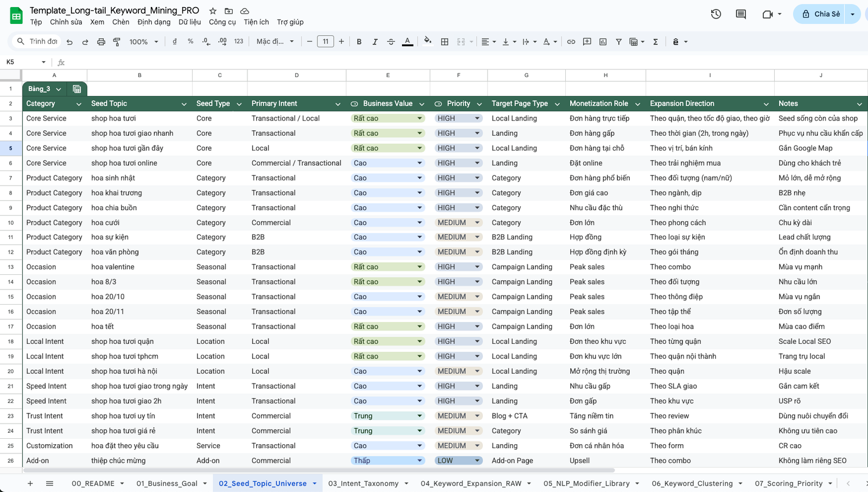Image resolution: width=868 pixels, height=492 pixels.
Task: Add a new sheet with plus icon
Action: click(30, 483)
